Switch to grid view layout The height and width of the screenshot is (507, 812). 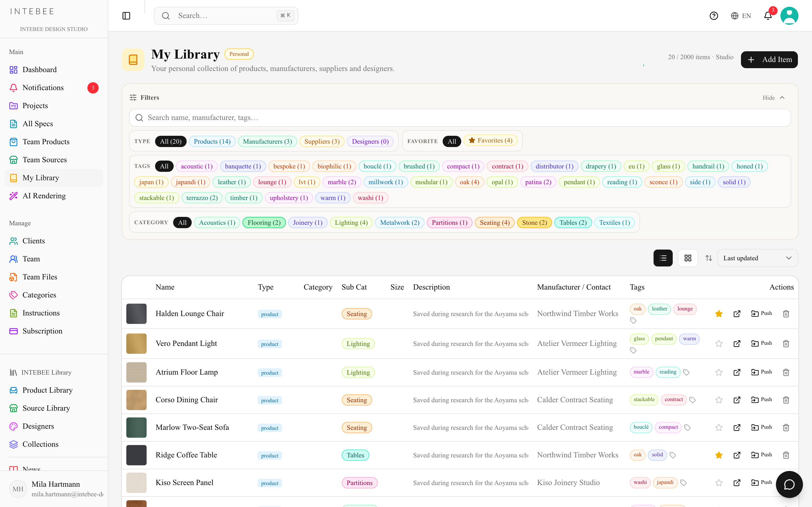pos(688,258)
